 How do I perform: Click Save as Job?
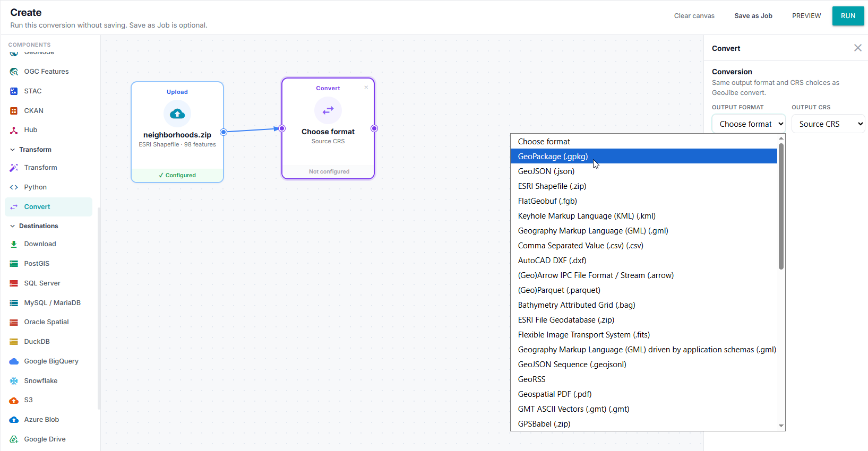point(753,16)
